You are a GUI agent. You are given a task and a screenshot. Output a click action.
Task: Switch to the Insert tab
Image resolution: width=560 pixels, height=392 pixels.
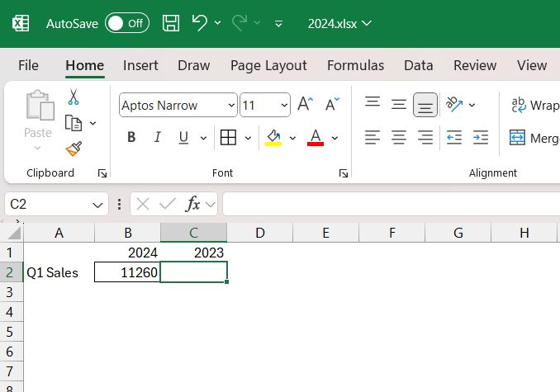click(140, 66)
